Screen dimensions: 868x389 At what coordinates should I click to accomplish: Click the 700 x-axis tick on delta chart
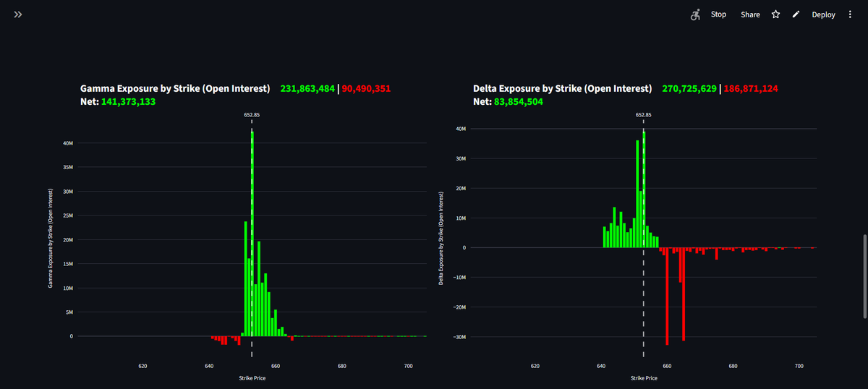pos(799,367)
